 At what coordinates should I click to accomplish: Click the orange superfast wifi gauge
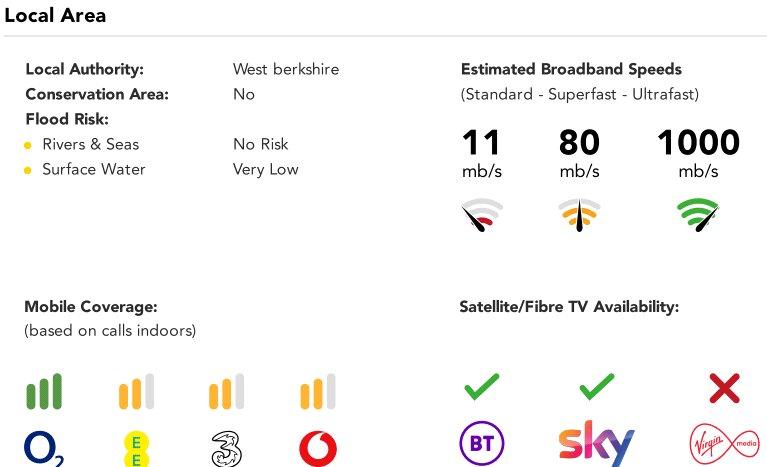[579, 214]
